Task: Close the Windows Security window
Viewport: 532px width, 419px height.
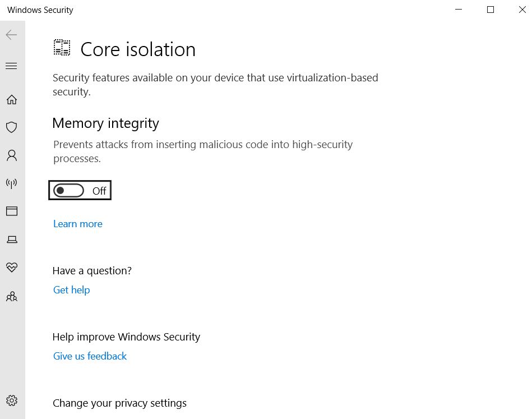Action: (x=522, y=10)
